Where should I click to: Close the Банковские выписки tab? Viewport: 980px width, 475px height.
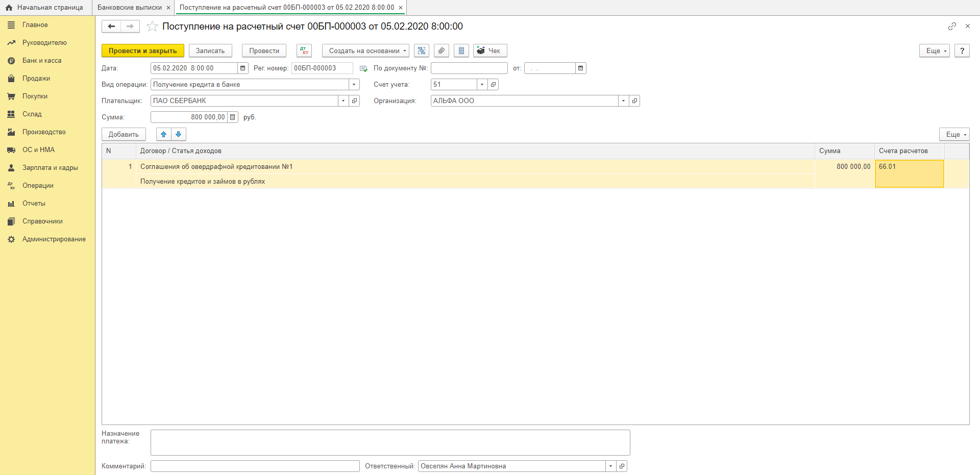[x=168, y=8]
